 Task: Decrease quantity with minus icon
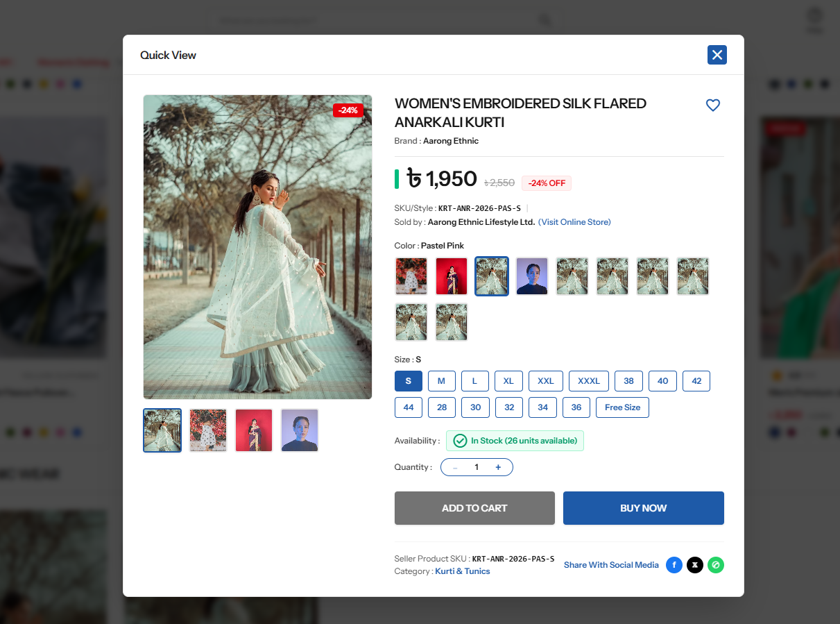point(455,467)
